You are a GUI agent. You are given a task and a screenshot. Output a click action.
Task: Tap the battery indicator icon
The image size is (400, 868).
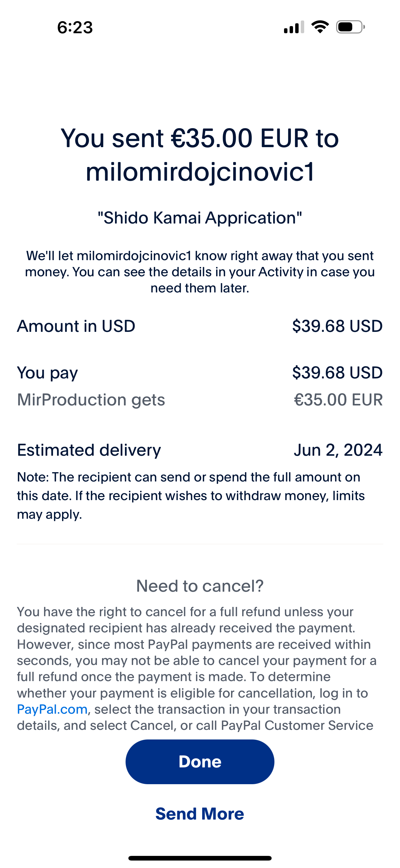pyautogui.click(x=350, y=27)
